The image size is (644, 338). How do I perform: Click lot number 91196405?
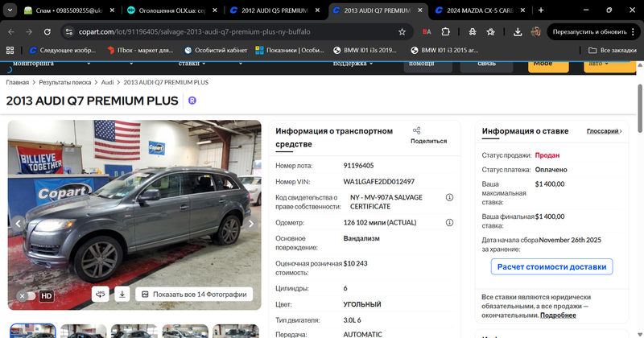[x=358, y=166]
